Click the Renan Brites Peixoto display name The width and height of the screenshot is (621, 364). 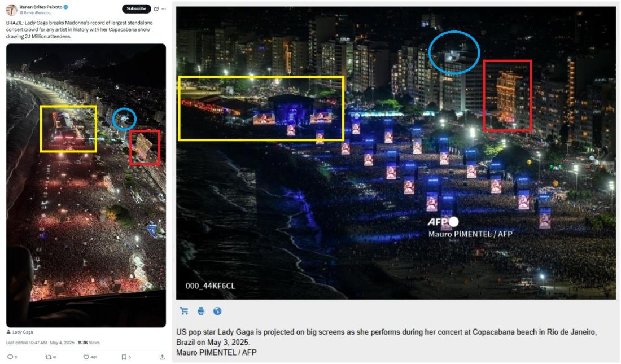coord(41,7)
